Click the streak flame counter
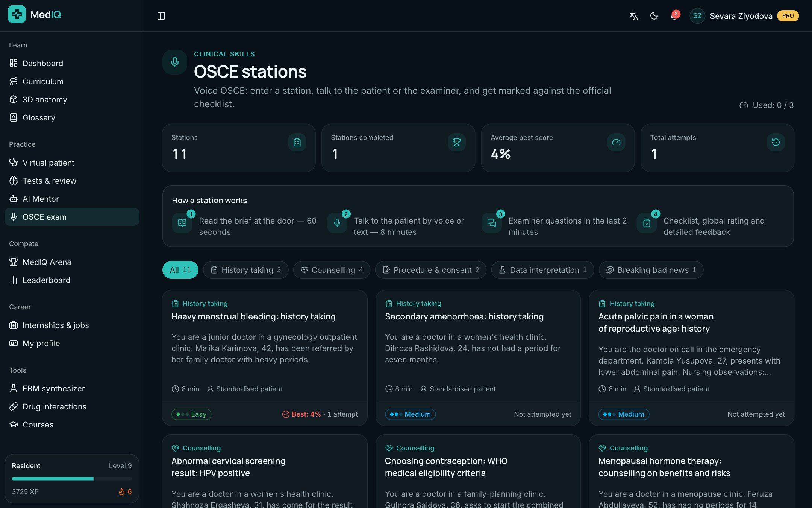This screenshot has height=508, width=812. [x=126, y=492]
